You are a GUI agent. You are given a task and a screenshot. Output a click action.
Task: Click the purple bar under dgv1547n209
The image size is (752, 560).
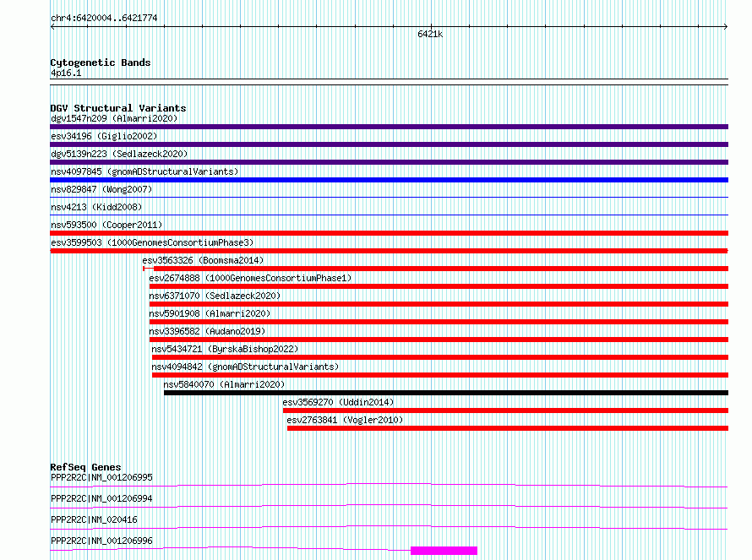click(389, 127)
